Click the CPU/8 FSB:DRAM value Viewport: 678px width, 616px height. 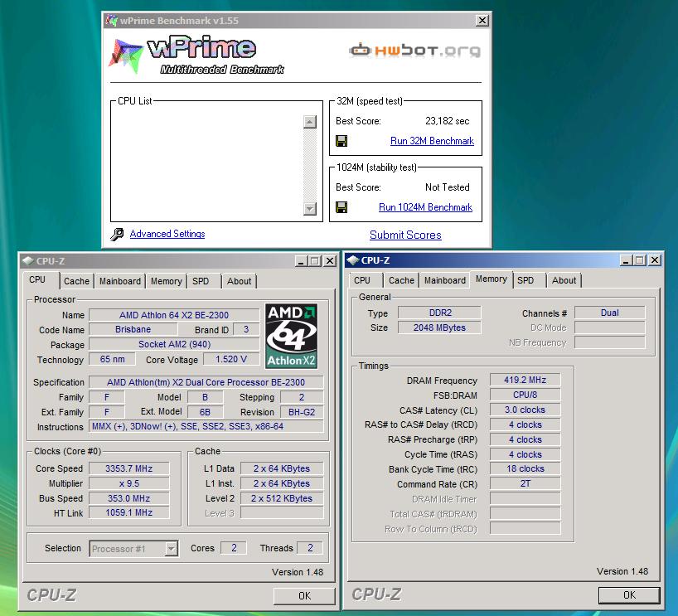coord(525,395)
